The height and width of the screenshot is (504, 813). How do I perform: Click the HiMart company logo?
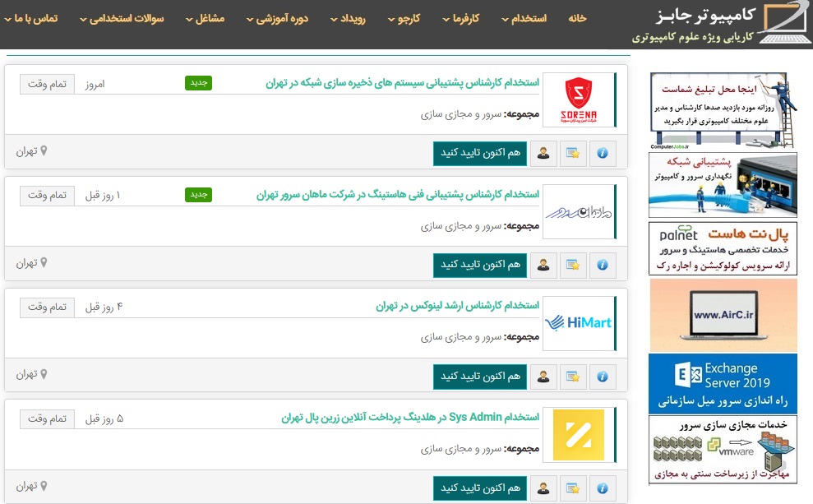(x=579, y=324)
